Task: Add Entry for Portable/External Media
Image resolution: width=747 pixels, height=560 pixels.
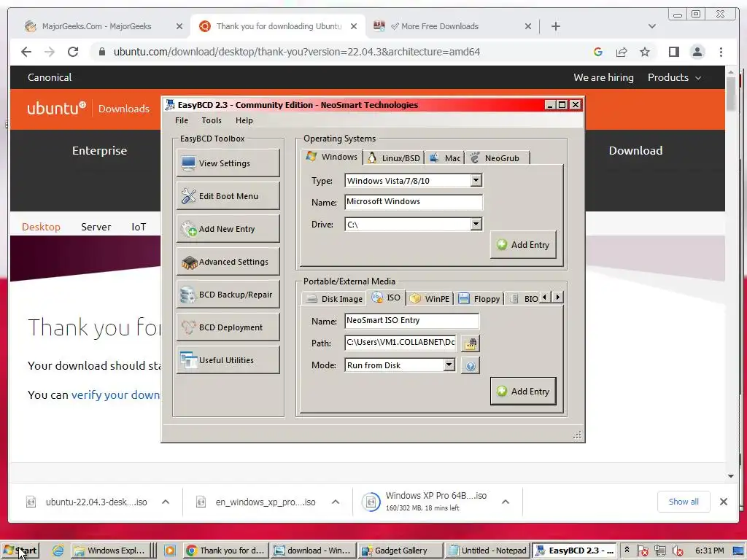Action: click(x=523, y=392)
